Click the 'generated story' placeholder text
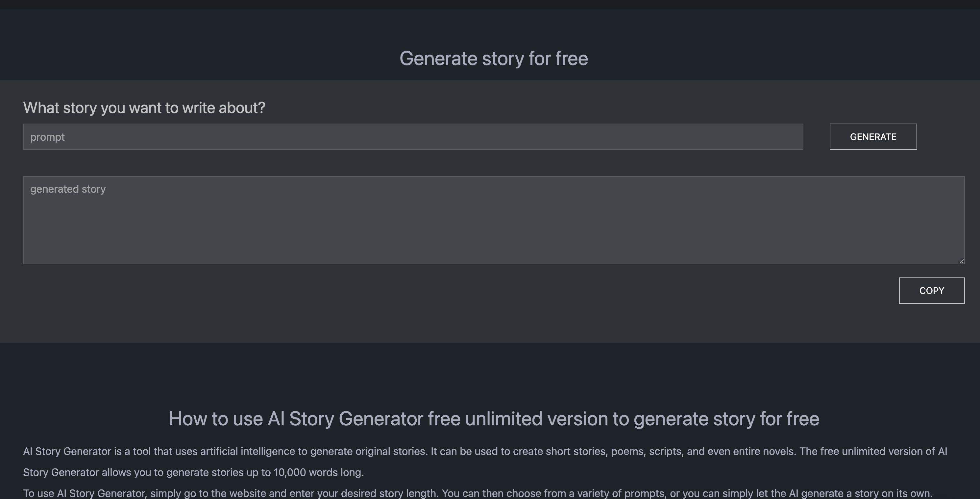Image resolution: width=980 pixels, height=499 pixels. click(68, 189)
